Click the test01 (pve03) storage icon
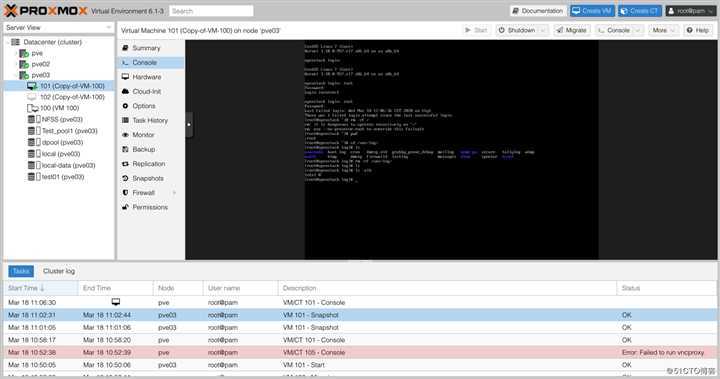The height and width of the screenshot is (379, 720). 34,177
